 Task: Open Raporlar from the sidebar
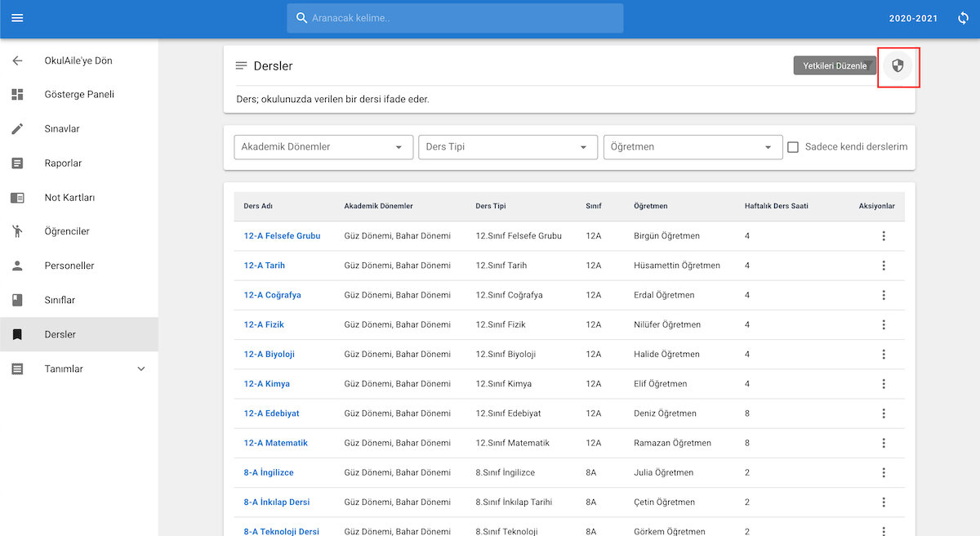pos(79,163)
